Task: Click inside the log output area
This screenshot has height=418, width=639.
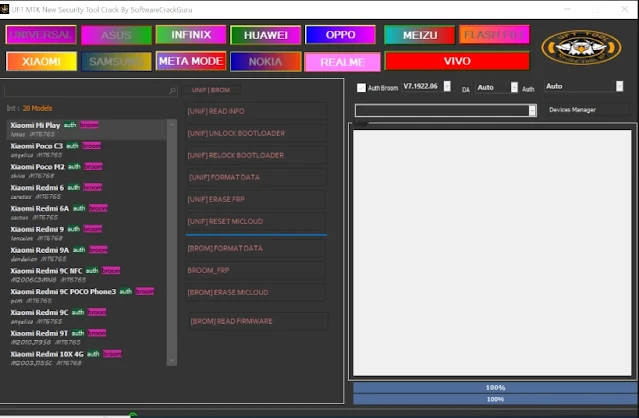Action: [x=492, y=253]
